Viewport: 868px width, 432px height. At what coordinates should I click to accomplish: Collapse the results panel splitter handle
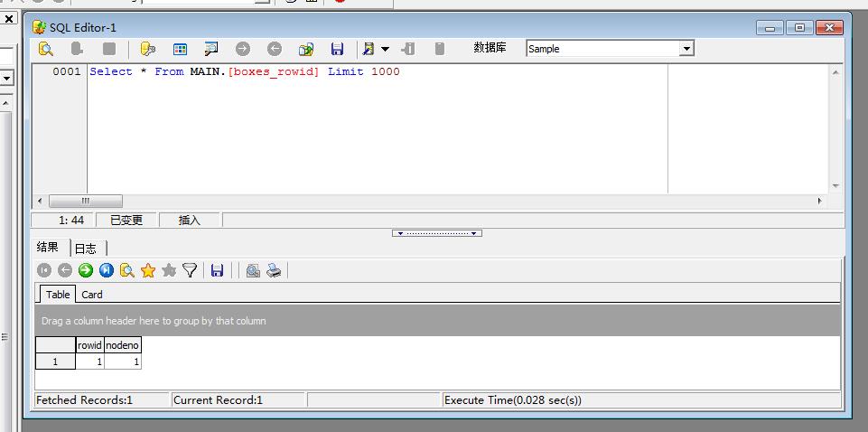pyautogui.click(x=437, y=233)
